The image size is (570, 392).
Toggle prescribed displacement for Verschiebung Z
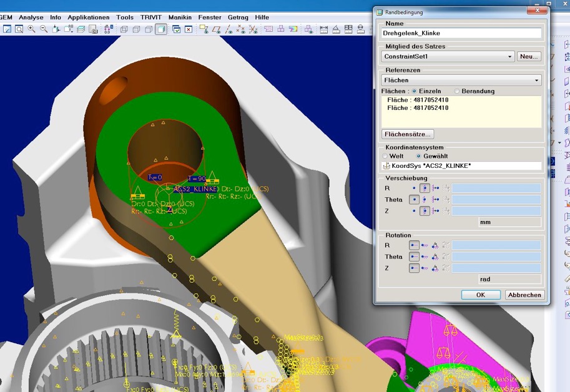pyautogui.click(x=435, y=211)
